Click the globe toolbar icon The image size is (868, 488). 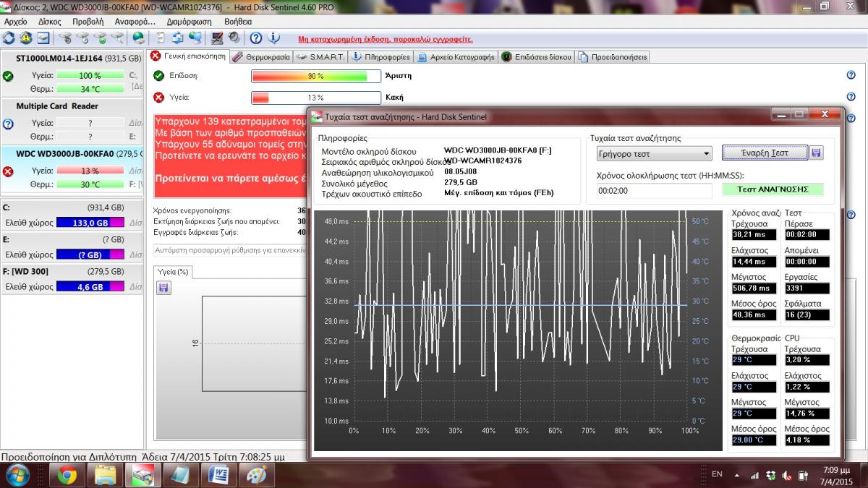tap(138, 38)
